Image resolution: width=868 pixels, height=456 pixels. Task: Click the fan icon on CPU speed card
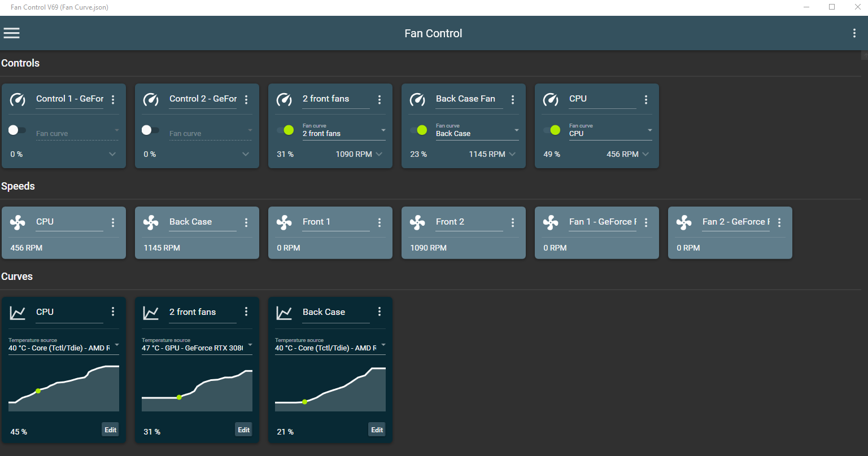point(18,222)
